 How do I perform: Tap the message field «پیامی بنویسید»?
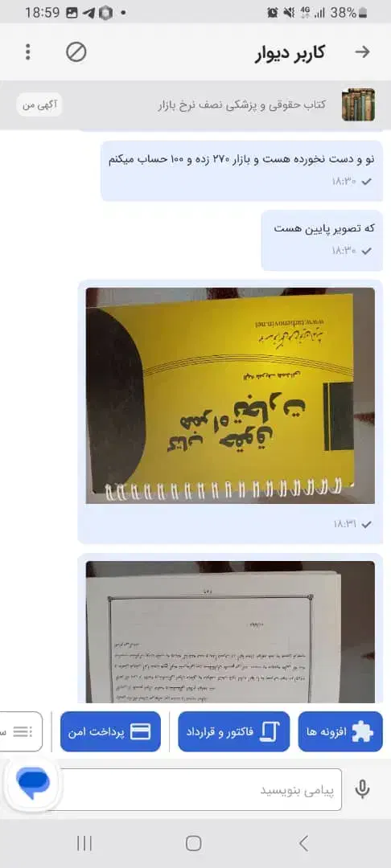coord(200,789)
